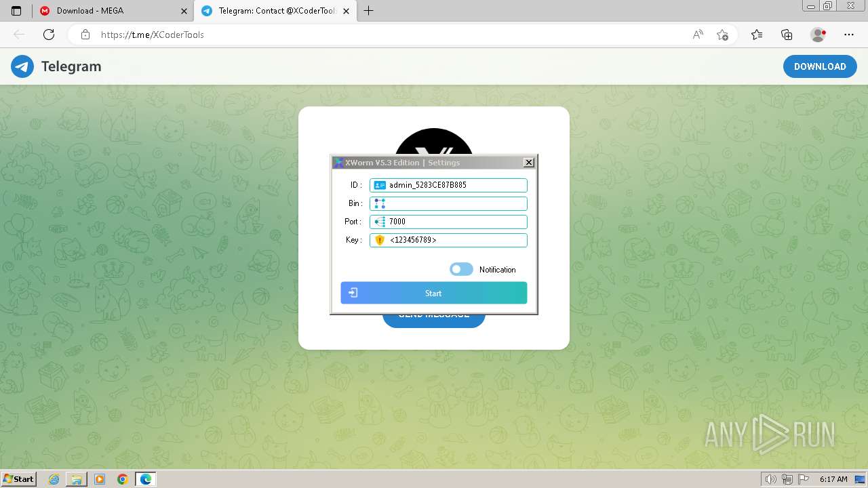
Task: Click the Edge taskbar icon
Action: (x=145, y=479)
